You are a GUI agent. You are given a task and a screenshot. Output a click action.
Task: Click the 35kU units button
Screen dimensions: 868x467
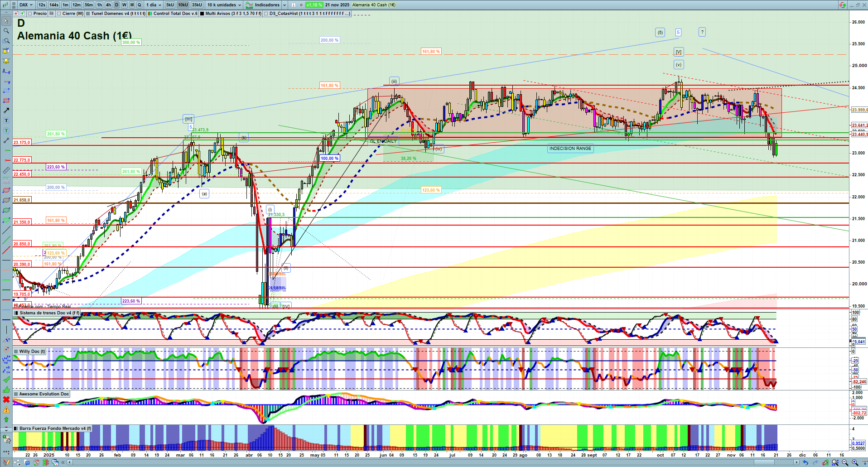click(197, 5)
